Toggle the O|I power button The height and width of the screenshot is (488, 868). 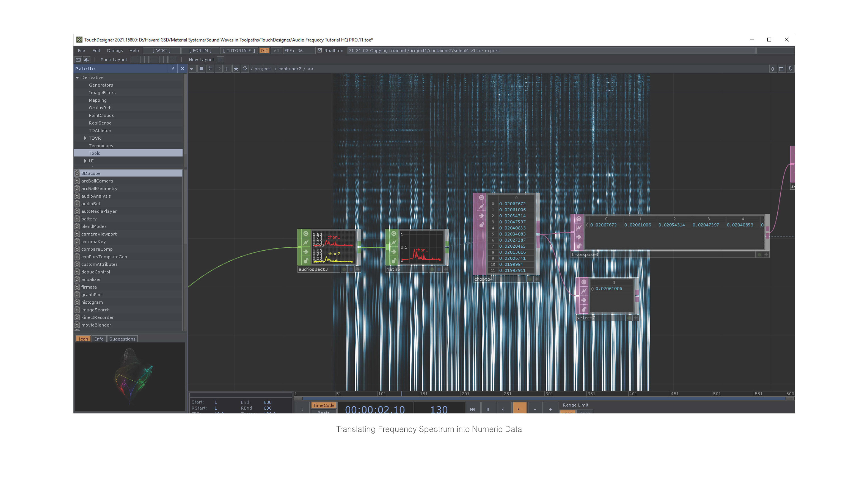264,51
